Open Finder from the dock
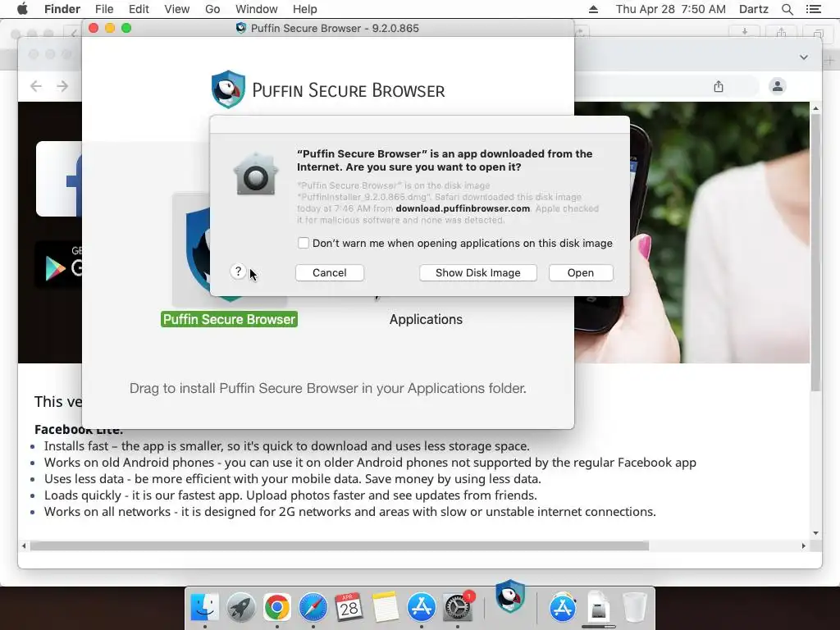Image resolution: width=840 pixels, height=630 pixels. (x=204, y=608)
